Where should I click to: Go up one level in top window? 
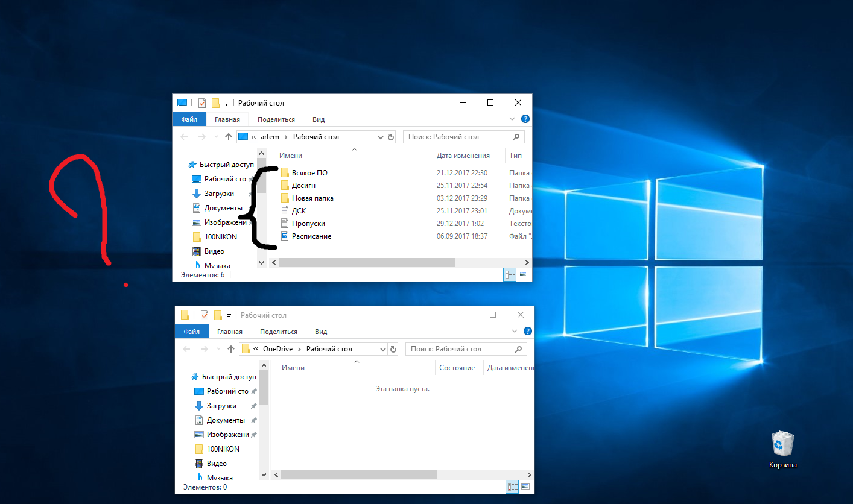(x=229, y=137)
